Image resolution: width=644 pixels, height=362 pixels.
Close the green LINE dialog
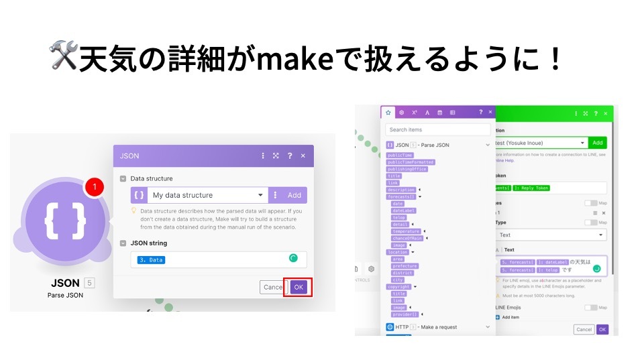tap(605, 113)
